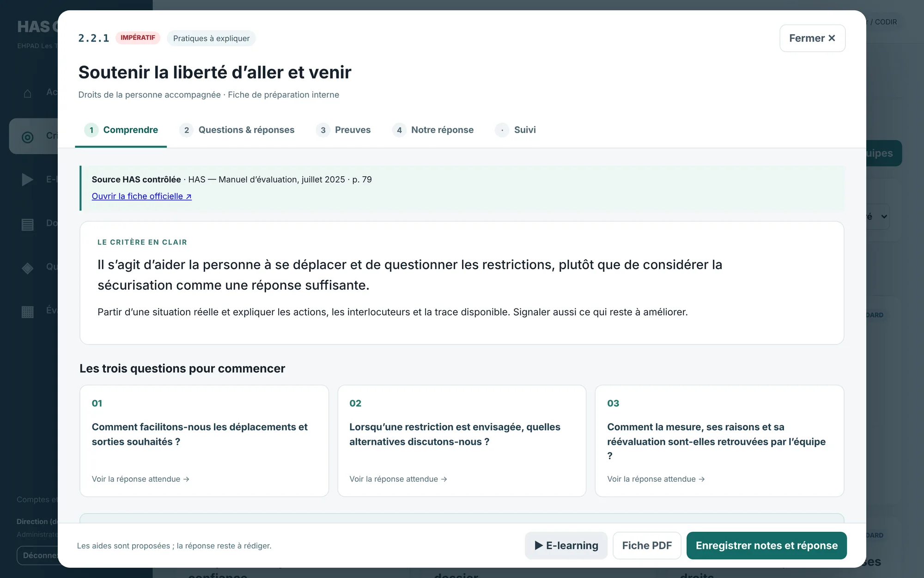
Task: Click the play triangle icon in sidebar
Action: pos(28,179)
